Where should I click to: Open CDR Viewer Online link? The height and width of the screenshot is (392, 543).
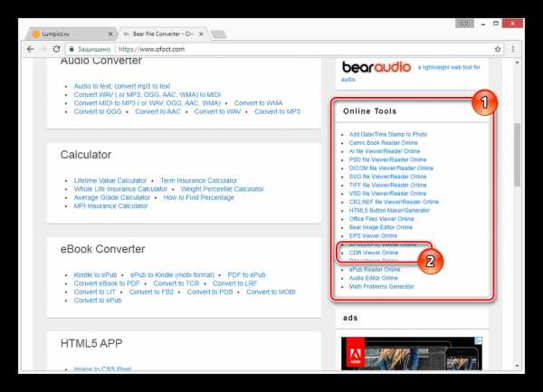click(374, 253)
